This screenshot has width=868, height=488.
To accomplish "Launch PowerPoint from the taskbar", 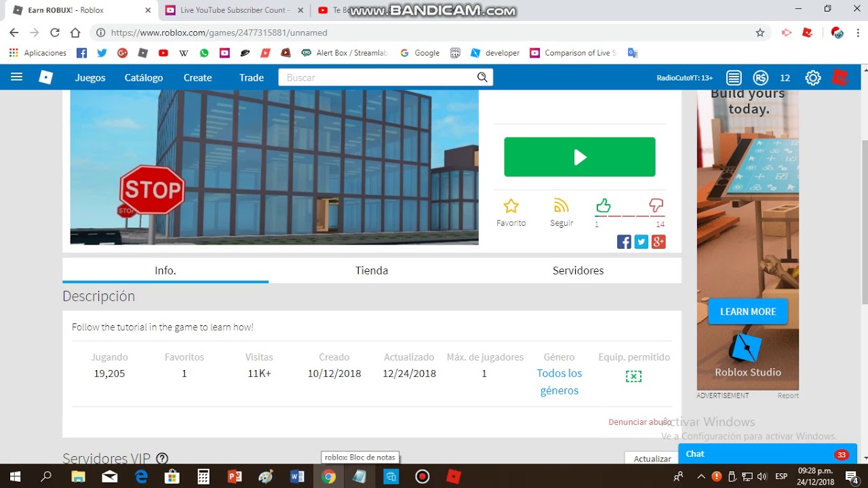I will 235,476.
